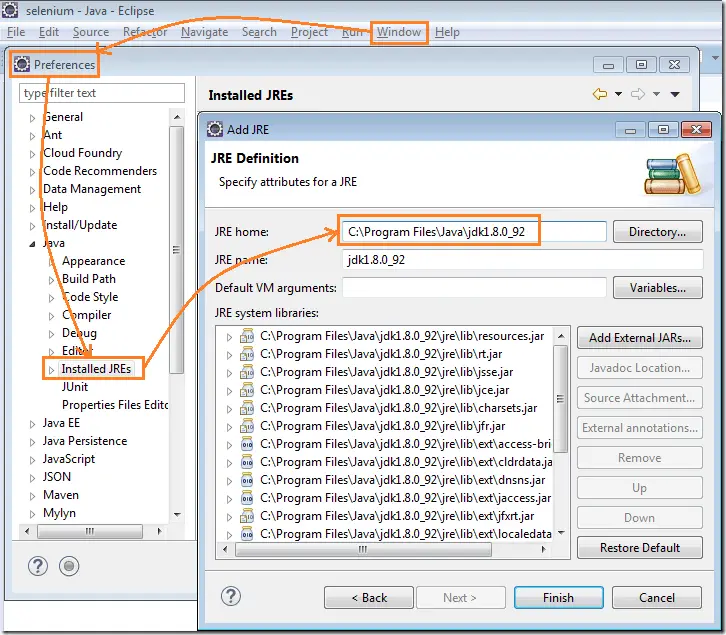Open the back history dropdown arrow

coord(618,94)
